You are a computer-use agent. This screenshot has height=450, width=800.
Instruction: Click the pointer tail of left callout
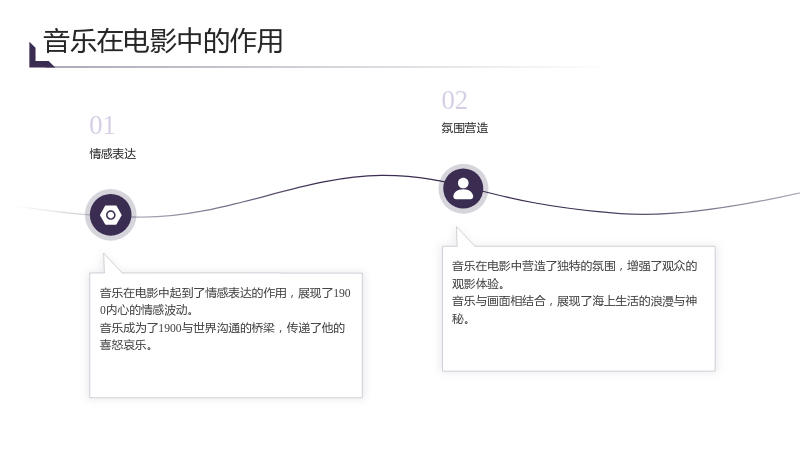click(x=112, y=263)
